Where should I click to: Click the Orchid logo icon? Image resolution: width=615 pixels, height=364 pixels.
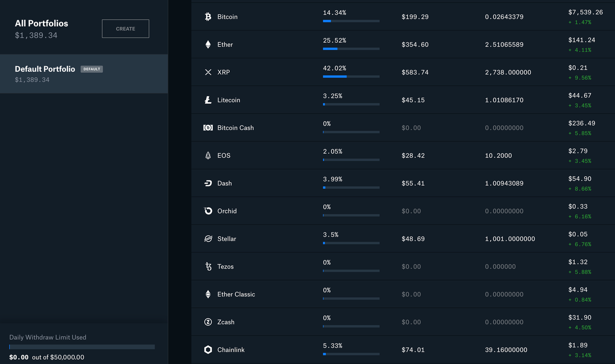[x=208, y=211]
